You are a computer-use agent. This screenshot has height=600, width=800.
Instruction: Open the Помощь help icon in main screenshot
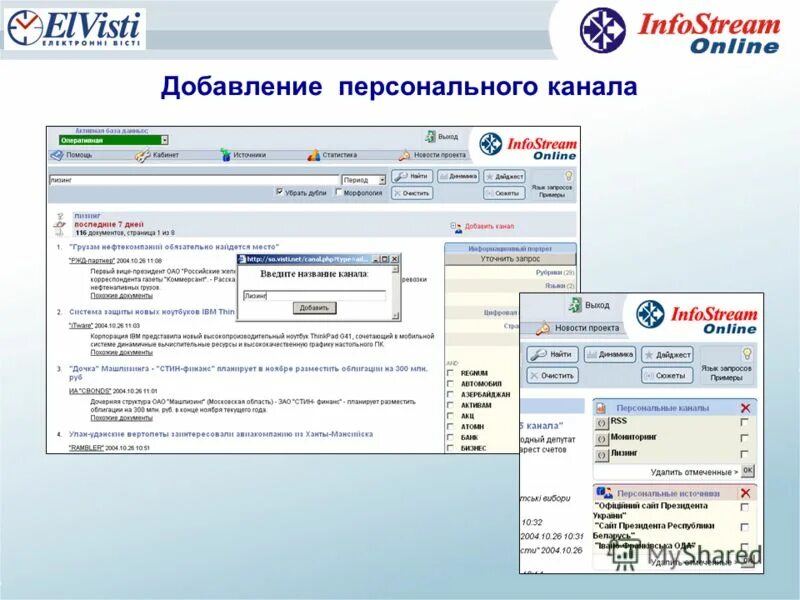point(57,155)
